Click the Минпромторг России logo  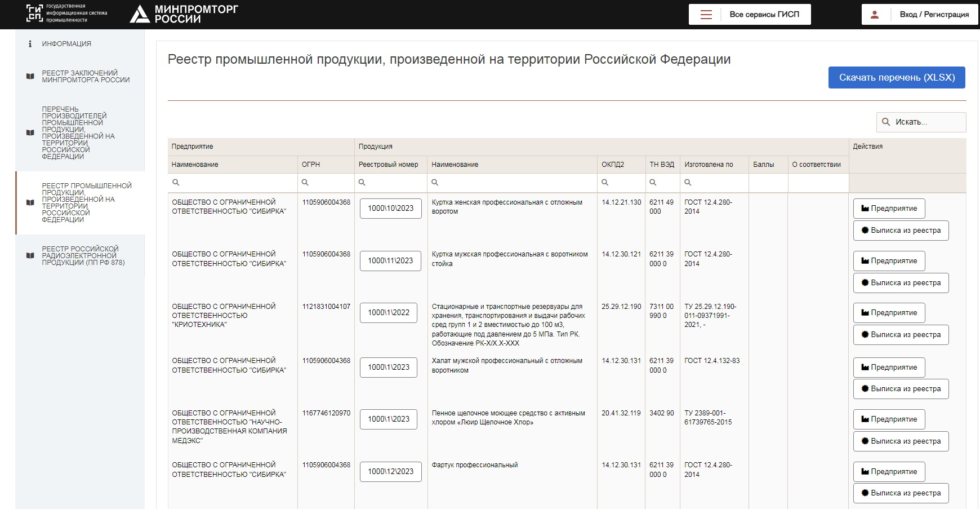tap(184, 14)
